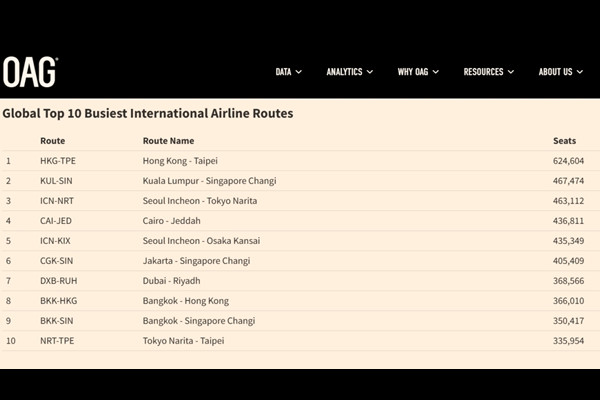Click the 463,112 seats value
The height and width of the screenshot is (400, 600).
click(x=568, y=201)
